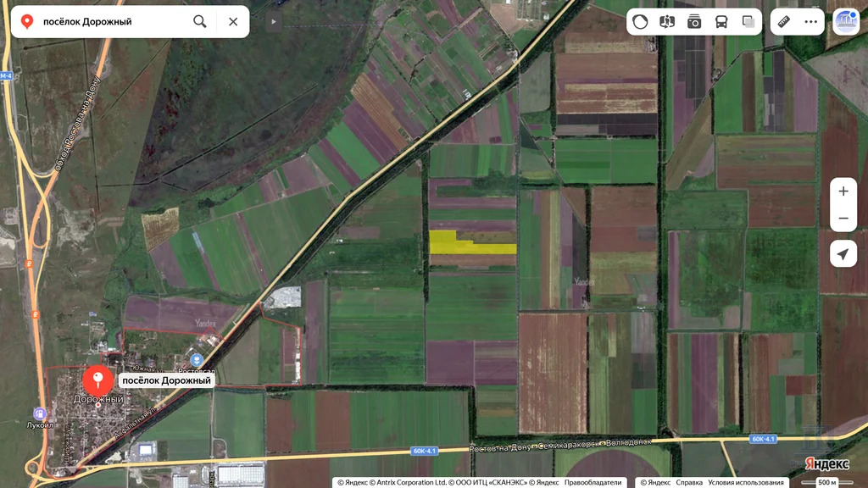Zoom in with the plus button

[x=843, y=191]
